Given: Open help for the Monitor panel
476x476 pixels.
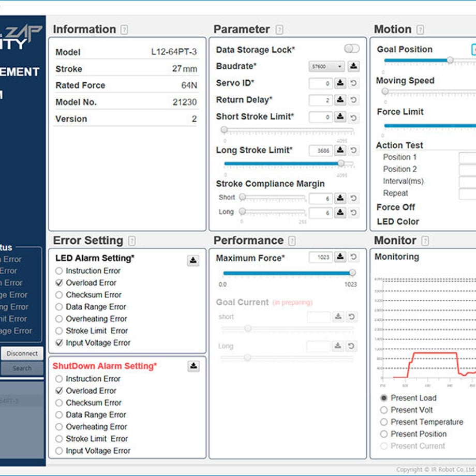Looking at the screenshot, I should [x=425, y=241].
